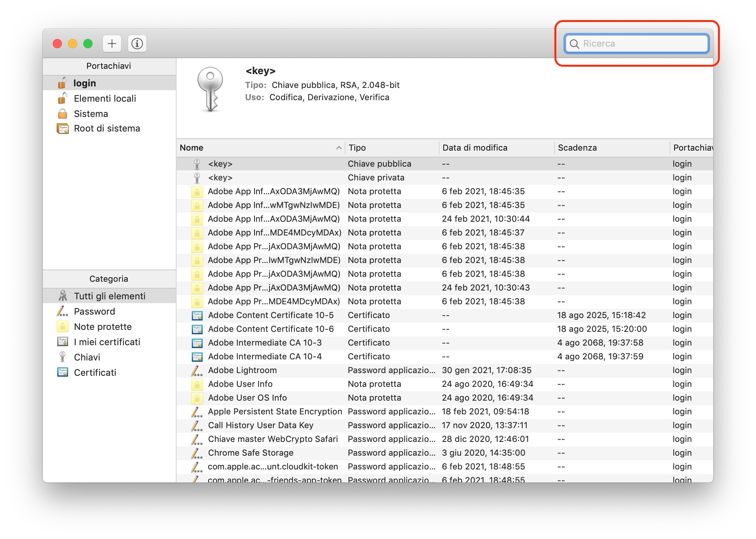Select the login keychain padlock icon
Screen dimensions: 756x539
pyautogui.click(x=62, y=83)
